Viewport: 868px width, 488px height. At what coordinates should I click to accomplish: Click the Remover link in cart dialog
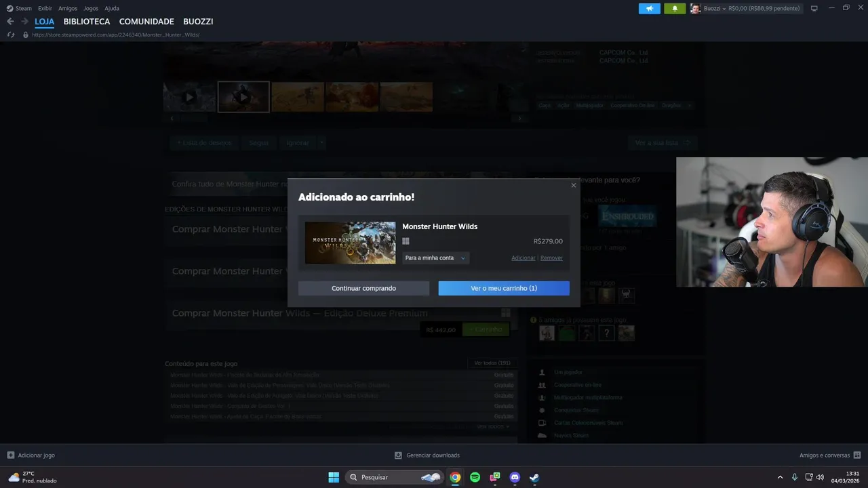(x=551, y=258)
